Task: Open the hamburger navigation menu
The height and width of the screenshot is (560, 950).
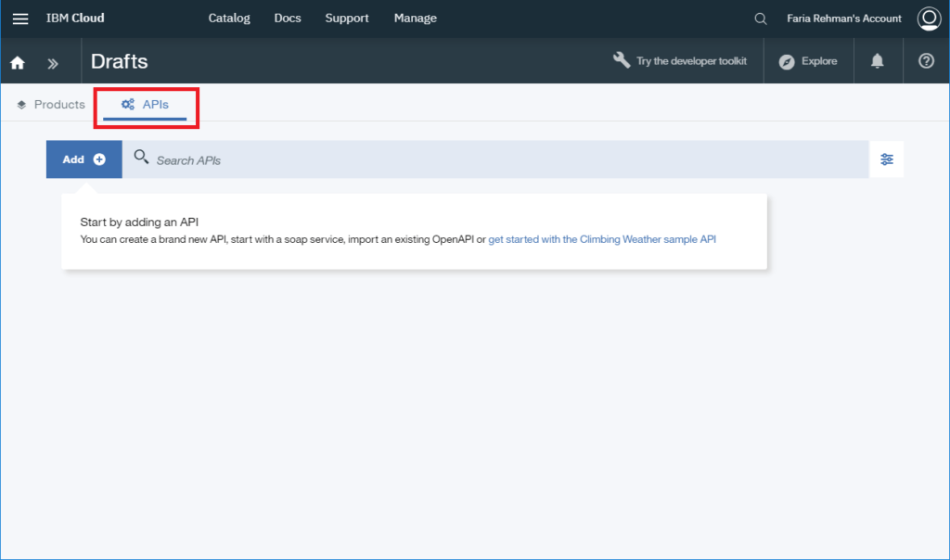Action: click(x=20, y=18)
